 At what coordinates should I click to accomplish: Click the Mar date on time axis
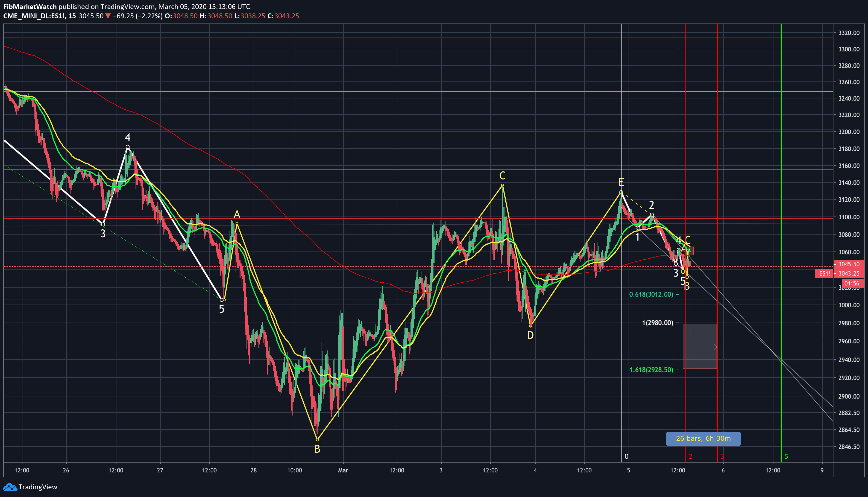343,470
